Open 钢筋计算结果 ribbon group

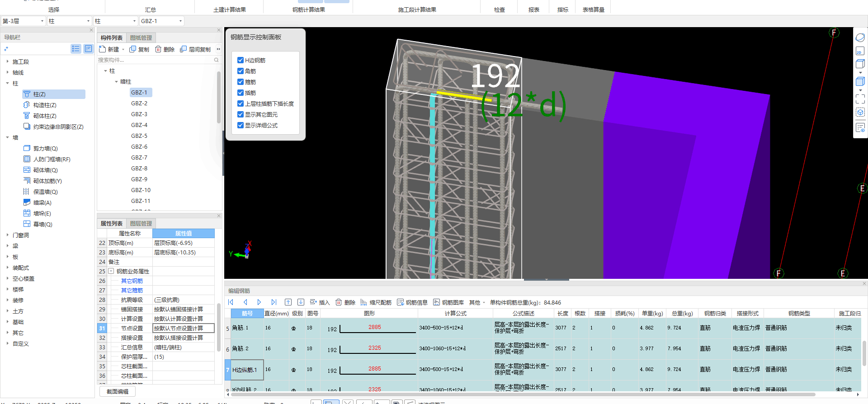pyautogui.click(x=309, y=9)
